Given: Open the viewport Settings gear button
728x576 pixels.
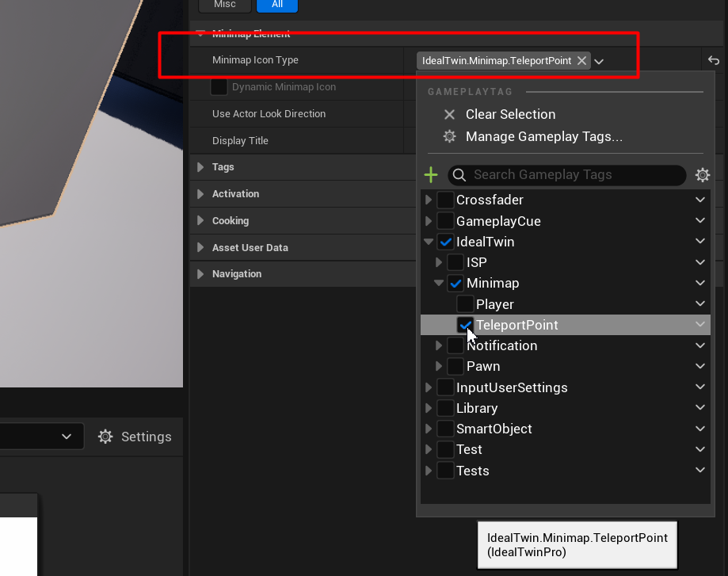Looking at the screenshot, I should pos(106,437).
